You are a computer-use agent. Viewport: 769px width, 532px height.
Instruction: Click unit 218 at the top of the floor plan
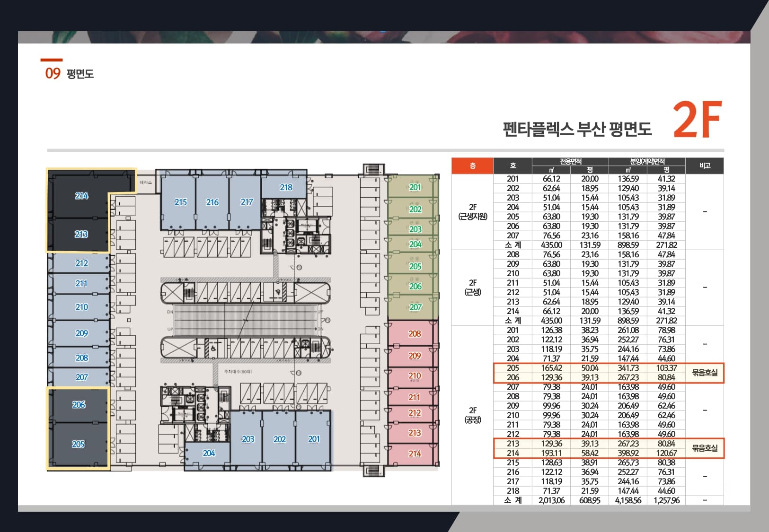click(284, 187)
